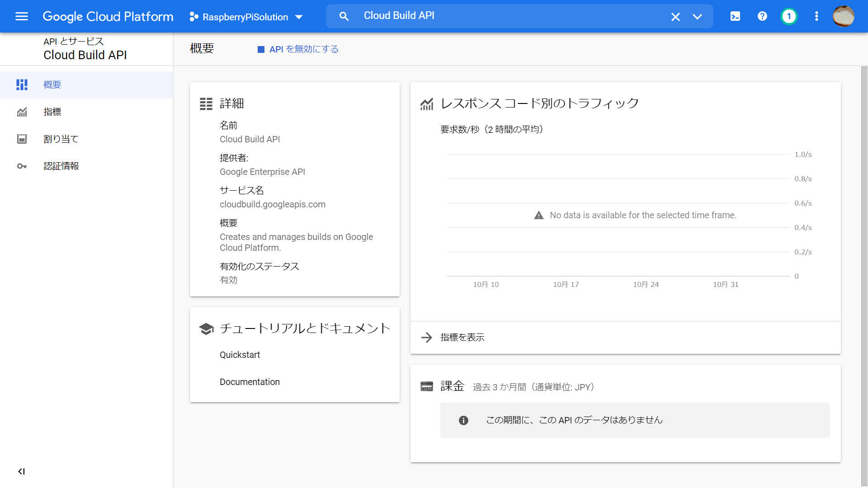
Task: Open 指標 in the sidebar
Action: (52, 112)
